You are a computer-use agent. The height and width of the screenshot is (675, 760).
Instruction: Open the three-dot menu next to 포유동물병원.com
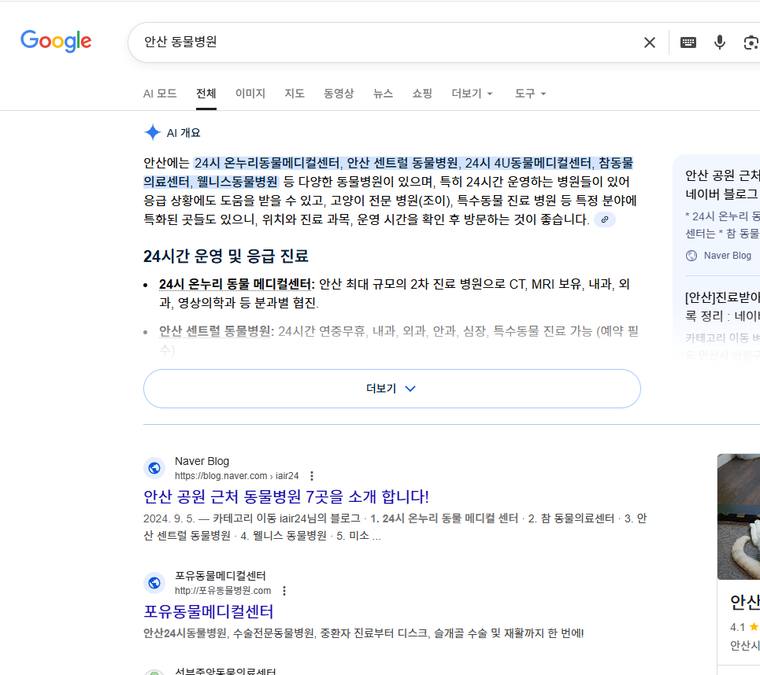click(x=284, y=591)
